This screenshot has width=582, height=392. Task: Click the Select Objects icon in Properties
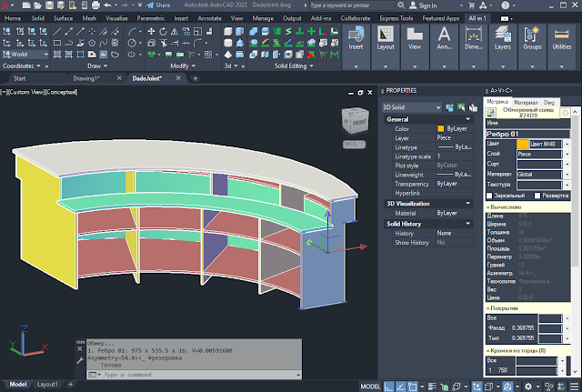(461, 107)
